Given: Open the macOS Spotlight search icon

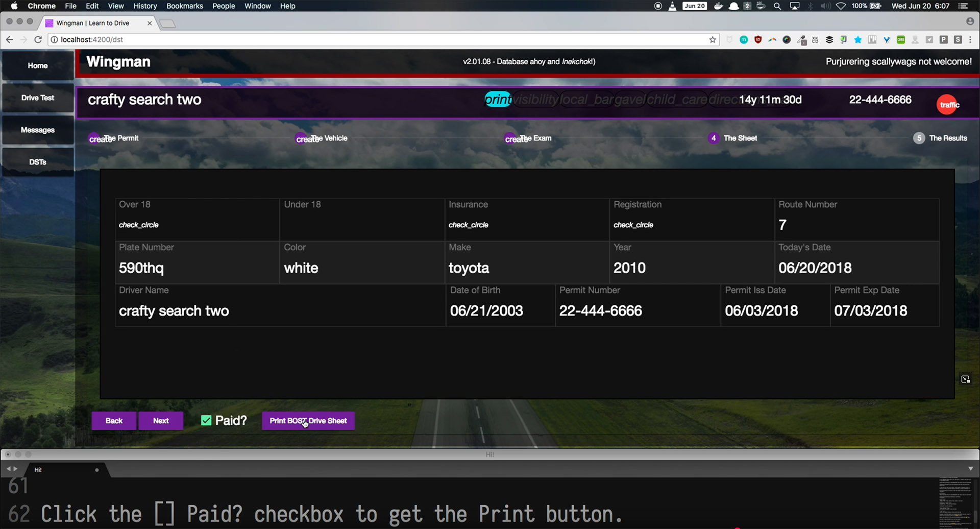Looking at the screenshot, I should [777, 6].
